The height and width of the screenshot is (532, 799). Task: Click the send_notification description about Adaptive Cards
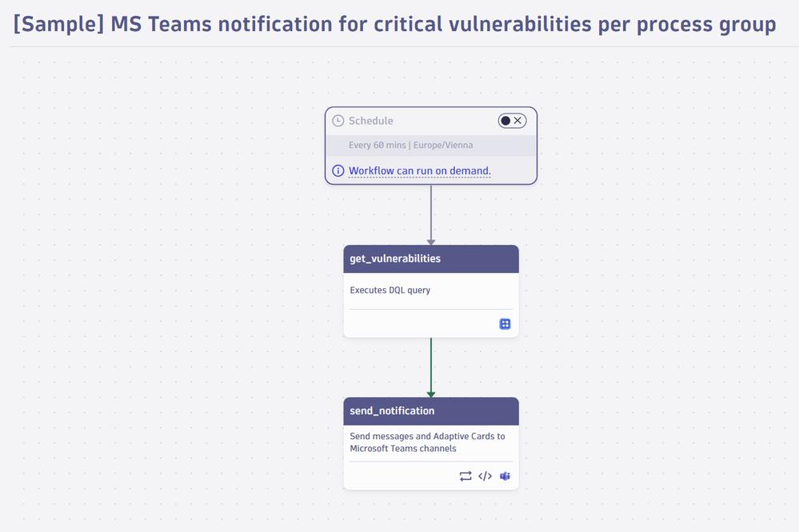point(427,442)
